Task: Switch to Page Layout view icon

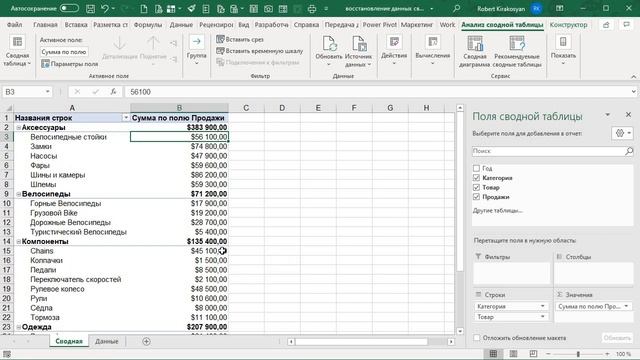Action: coord(513,354)
